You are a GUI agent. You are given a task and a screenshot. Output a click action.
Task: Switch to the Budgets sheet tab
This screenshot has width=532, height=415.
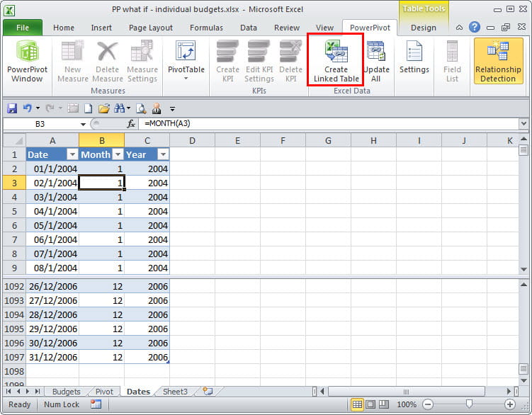(x=66, y=391)
